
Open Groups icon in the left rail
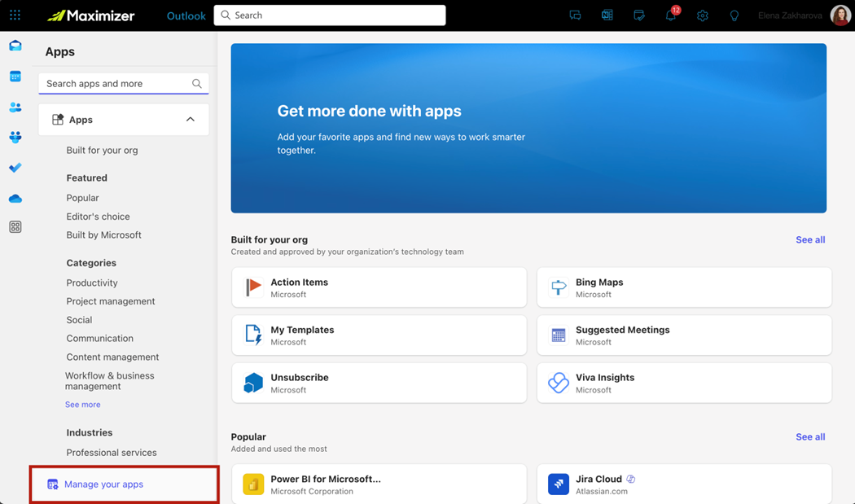click(15, 137)
